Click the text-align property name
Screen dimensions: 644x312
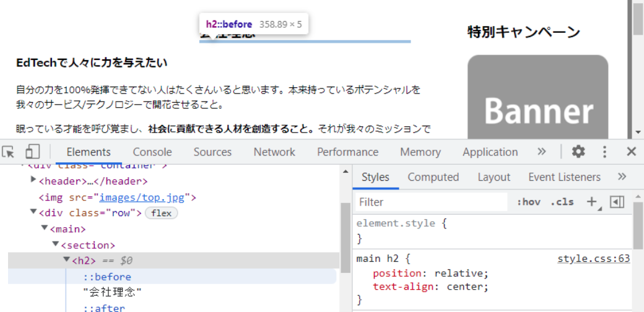point(403,287)
